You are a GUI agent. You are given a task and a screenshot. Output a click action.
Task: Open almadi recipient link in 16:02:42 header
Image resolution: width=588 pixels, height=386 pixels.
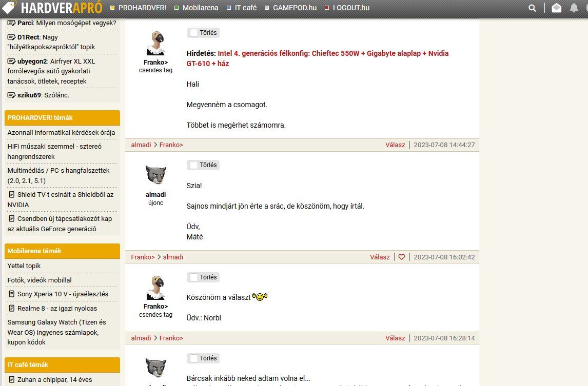coord(173,257)
